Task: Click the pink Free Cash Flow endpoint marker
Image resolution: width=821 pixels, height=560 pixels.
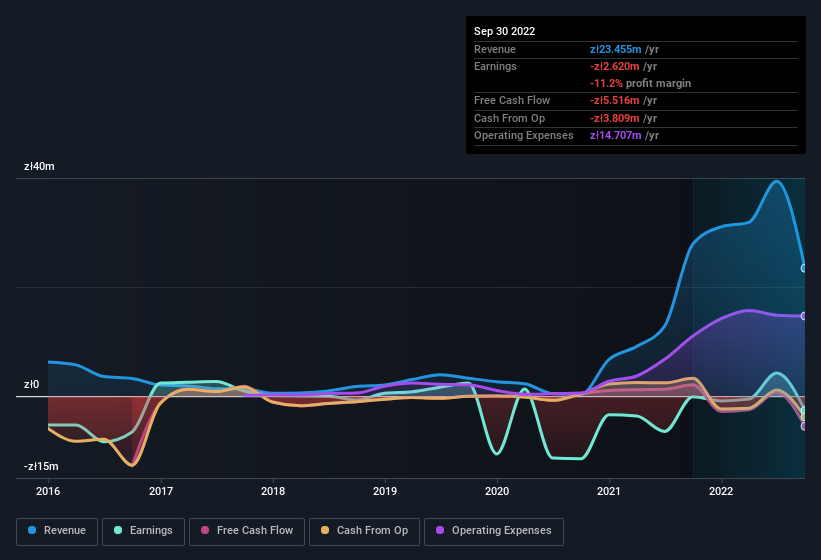Action: pyautogui.click(x=804, y=426)
